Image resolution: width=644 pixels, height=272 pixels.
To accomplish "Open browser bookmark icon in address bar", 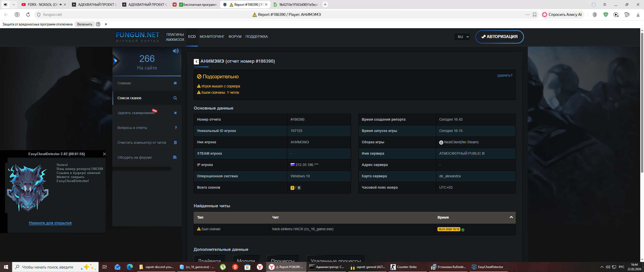I will coord(535,15).
